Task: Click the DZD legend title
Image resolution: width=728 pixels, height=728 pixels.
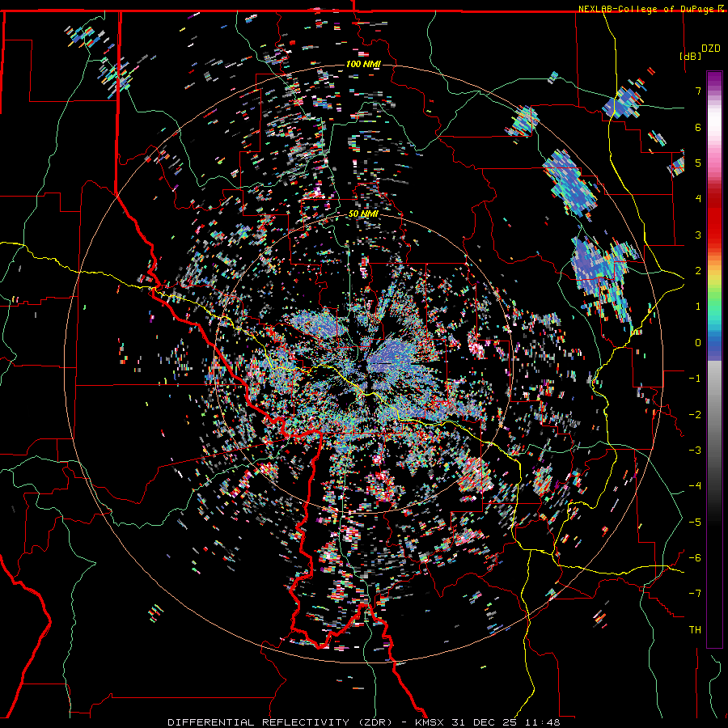Action: coord(711,49)
